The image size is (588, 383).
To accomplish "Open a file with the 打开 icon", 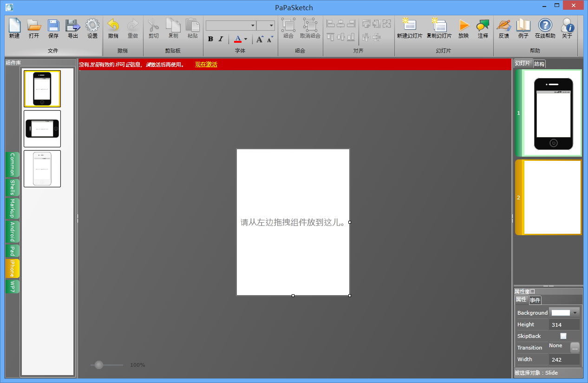I will tap(34, 28).
